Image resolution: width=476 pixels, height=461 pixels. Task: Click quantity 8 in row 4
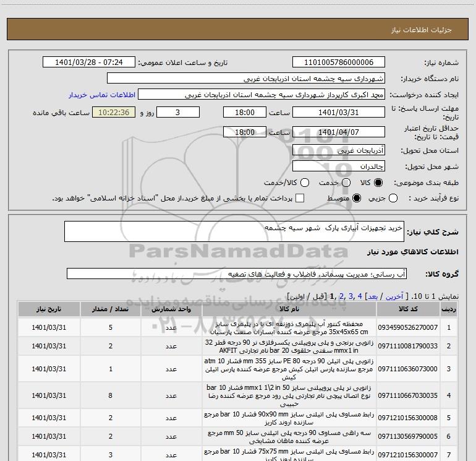110,395
